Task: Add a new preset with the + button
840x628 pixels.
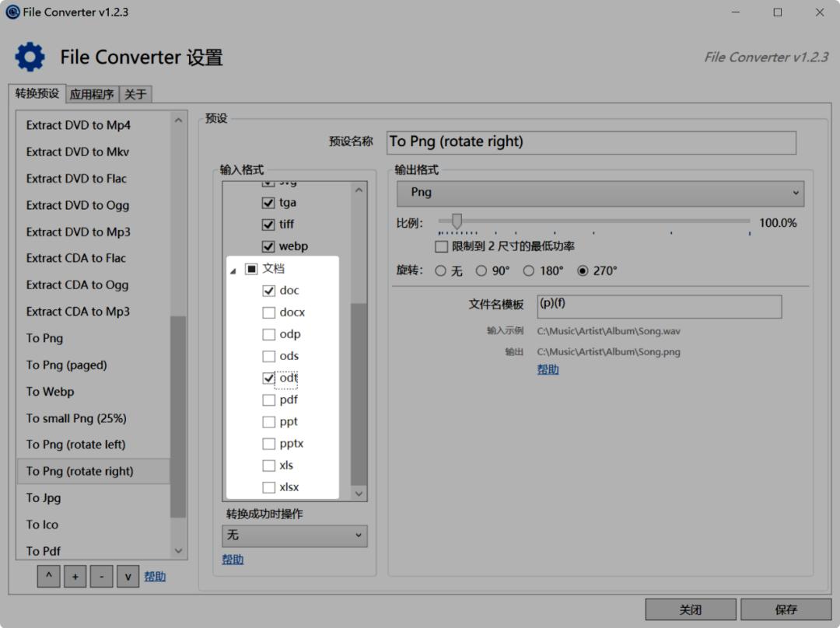Action: point(75,576)
